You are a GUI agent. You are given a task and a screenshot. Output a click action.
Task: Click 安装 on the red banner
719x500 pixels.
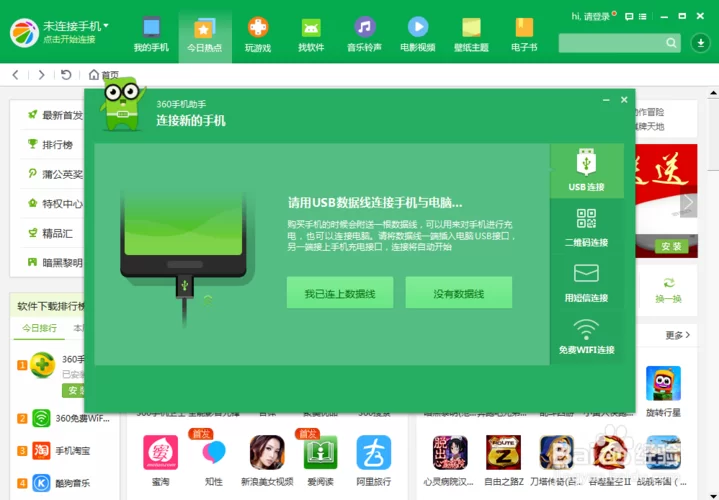pyautogui.click(x=671, y=247)
